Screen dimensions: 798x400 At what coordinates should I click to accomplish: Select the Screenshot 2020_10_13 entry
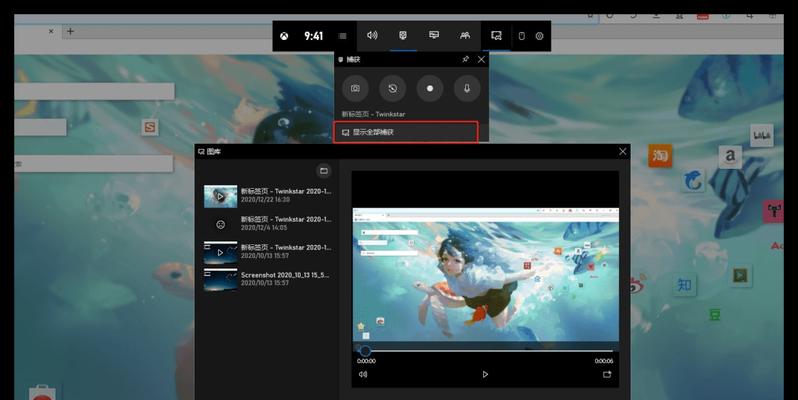tap(268, 279)
